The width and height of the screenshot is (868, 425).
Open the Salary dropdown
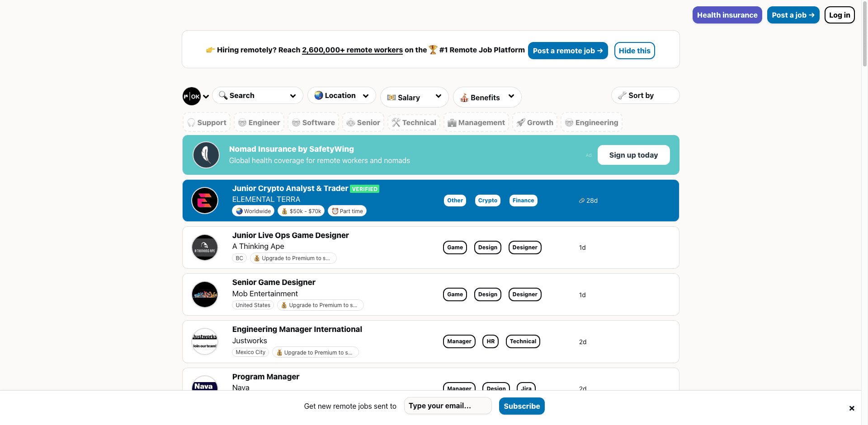pyautogui.click(x=414, y=97)
